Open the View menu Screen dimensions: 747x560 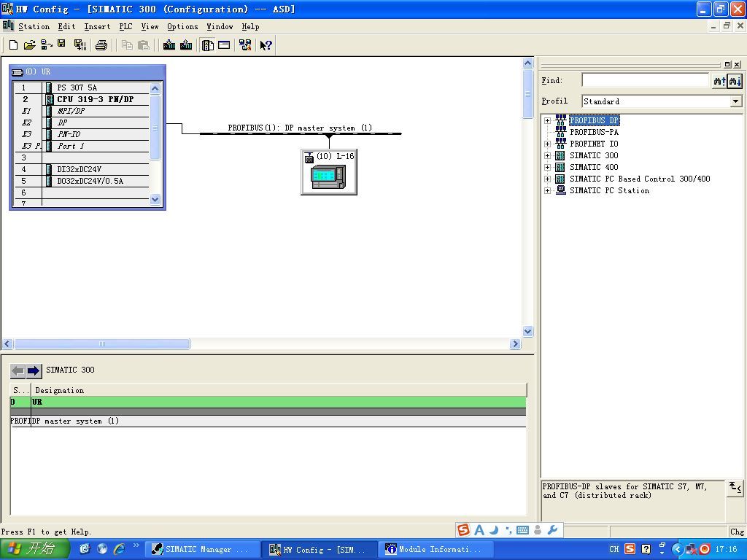(x=150, y=27)
